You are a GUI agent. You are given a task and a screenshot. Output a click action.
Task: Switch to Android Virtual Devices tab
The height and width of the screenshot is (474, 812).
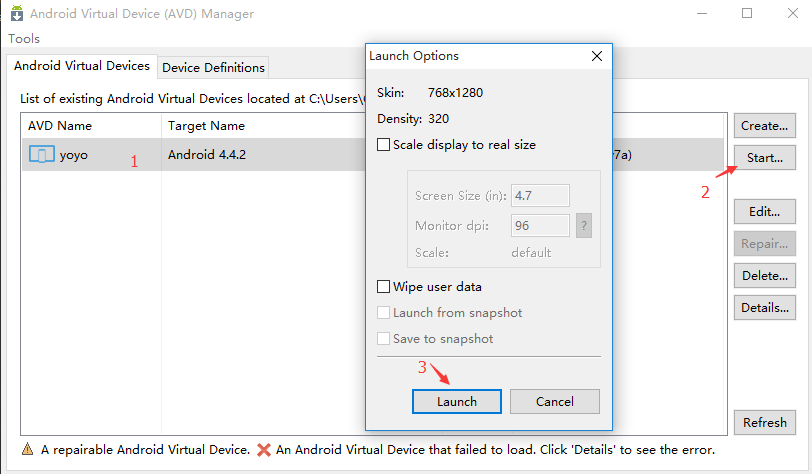[82, 66]
